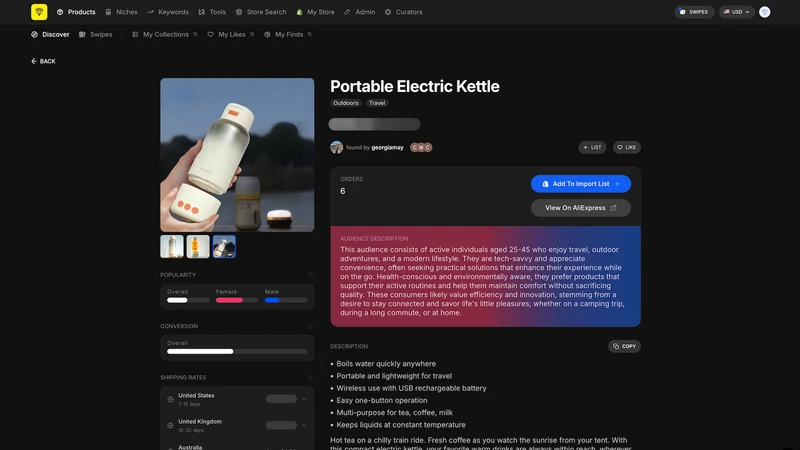Open the Curators page
This screenshot has height=450, width=800.
click(x=404, y=12)
